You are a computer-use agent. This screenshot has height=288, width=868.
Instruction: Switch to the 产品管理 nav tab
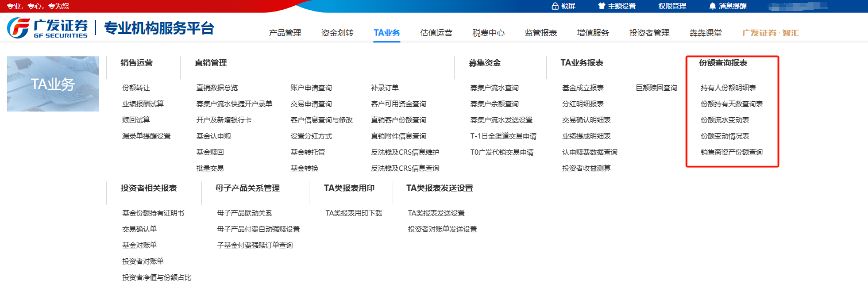(285, 33)
